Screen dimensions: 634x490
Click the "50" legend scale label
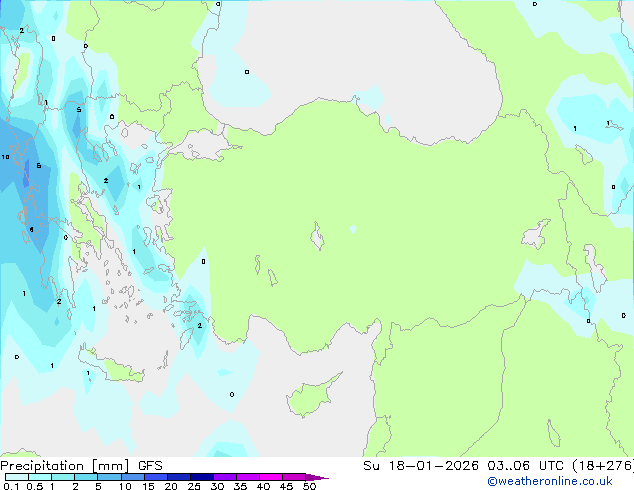(309, 486)
